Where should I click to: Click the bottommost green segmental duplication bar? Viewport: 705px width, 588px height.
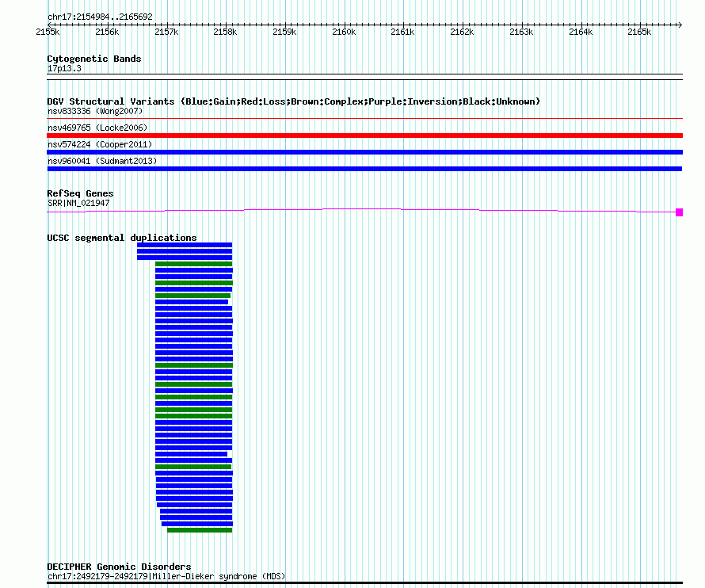(200, 530)
